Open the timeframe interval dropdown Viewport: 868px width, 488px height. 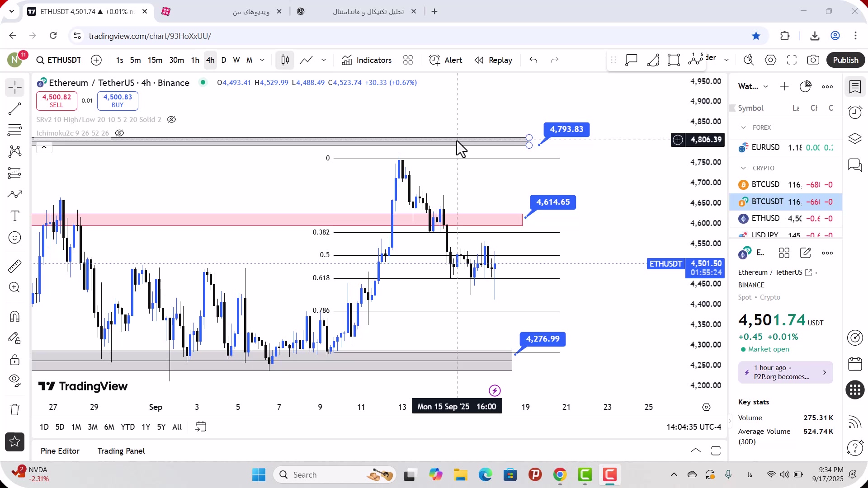click(x=262, y=60)
